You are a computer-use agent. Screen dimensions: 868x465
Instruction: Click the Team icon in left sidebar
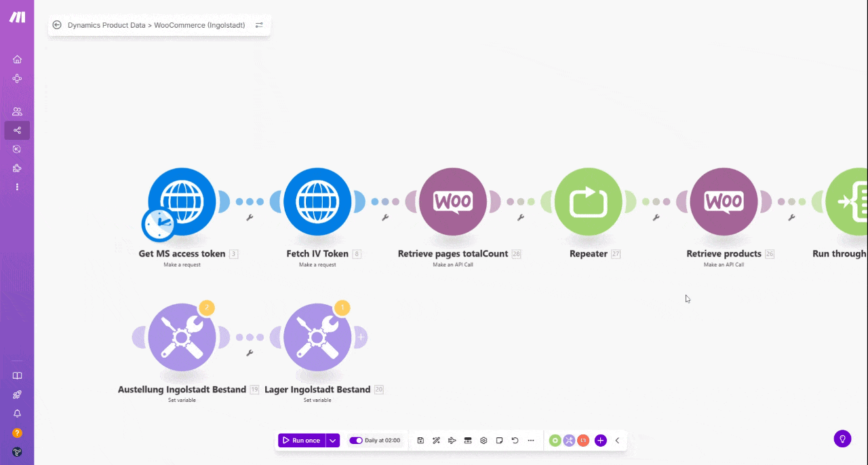tap(17, 111)
